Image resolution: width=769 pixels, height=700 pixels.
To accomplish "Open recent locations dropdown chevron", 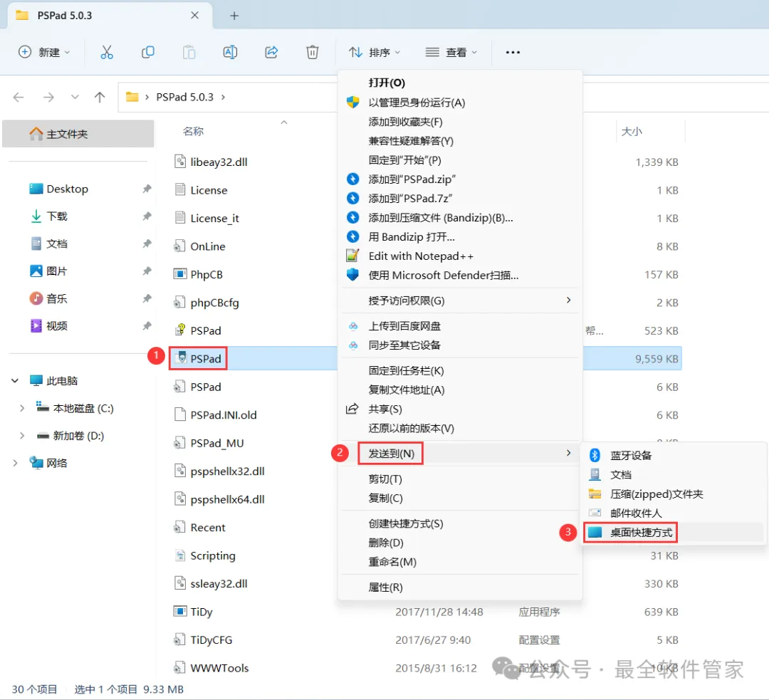I will tap(75, 97).
